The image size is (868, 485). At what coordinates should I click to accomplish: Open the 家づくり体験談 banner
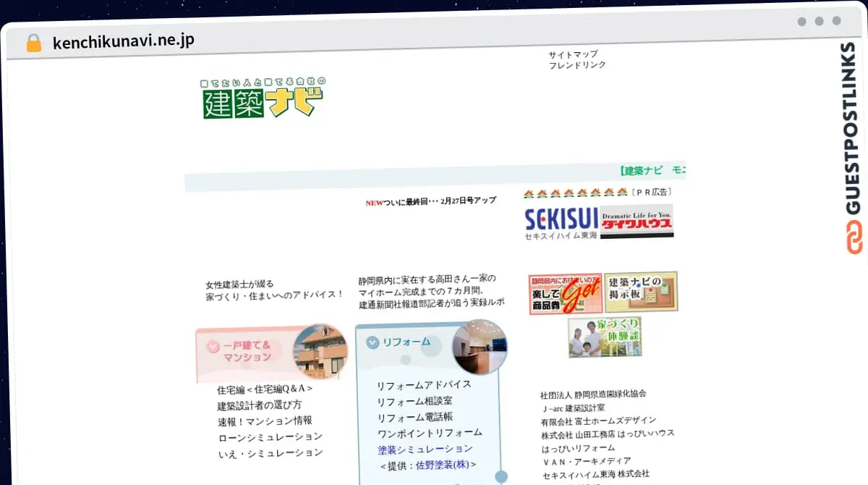[x=605, y=337]
